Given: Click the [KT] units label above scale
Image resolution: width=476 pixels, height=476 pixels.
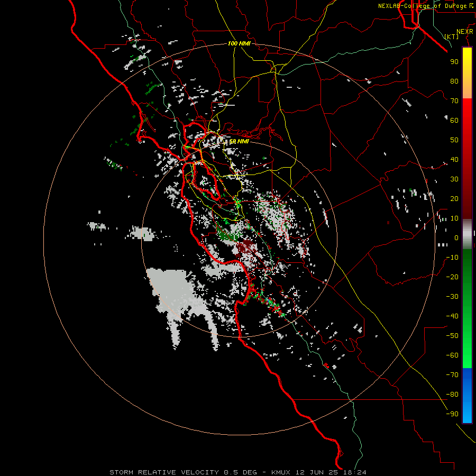Looking at the screenshot, I should point(452,36).
